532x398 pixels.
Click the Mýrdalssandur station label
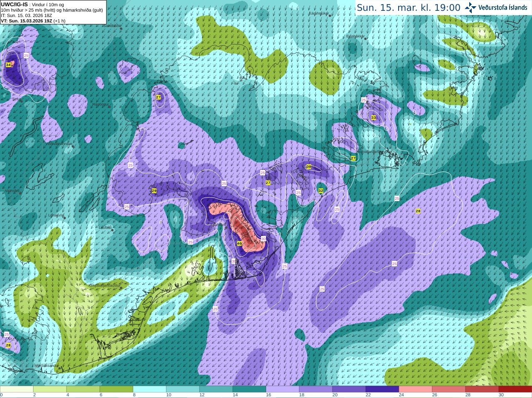(x=46, y=366)
